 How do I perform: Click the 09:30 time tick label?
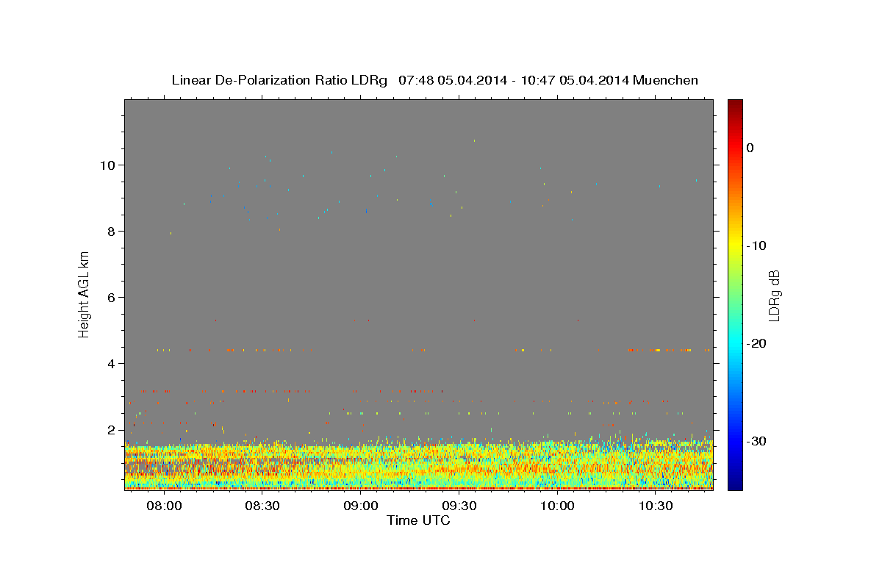point(459,506)
